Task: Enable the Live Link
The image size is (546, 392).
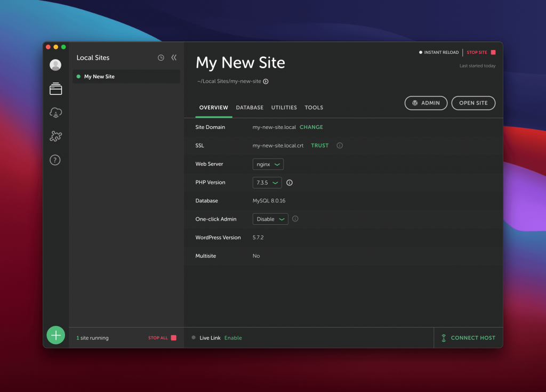Action: point(233,338)
